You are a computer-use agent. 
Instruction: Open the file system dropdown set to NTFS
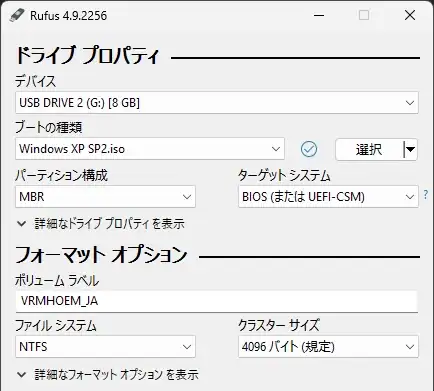105,347
